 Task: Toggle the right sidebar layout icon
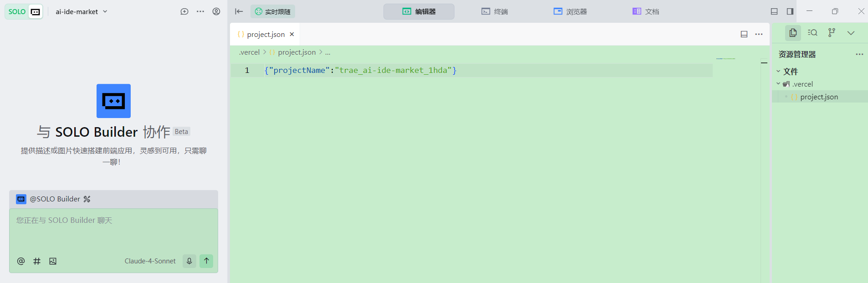tap(790, 11)
